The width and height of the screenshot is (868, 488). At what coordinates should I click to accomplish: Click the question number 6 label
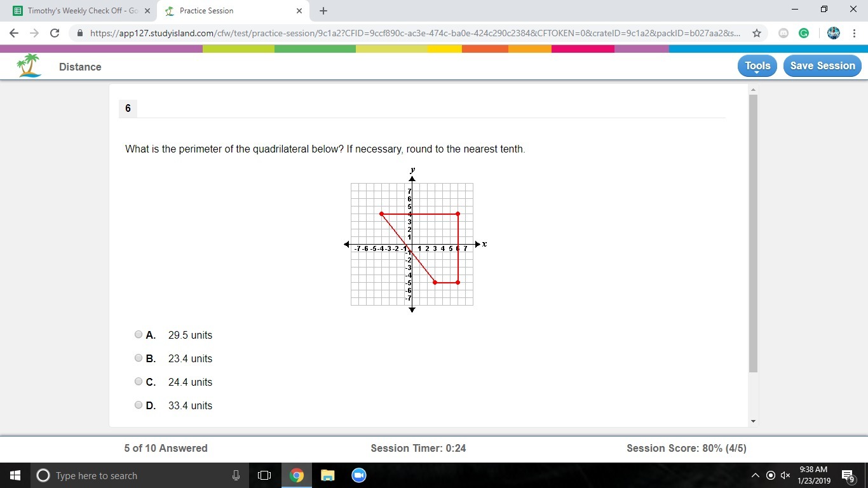click(128, 108)
